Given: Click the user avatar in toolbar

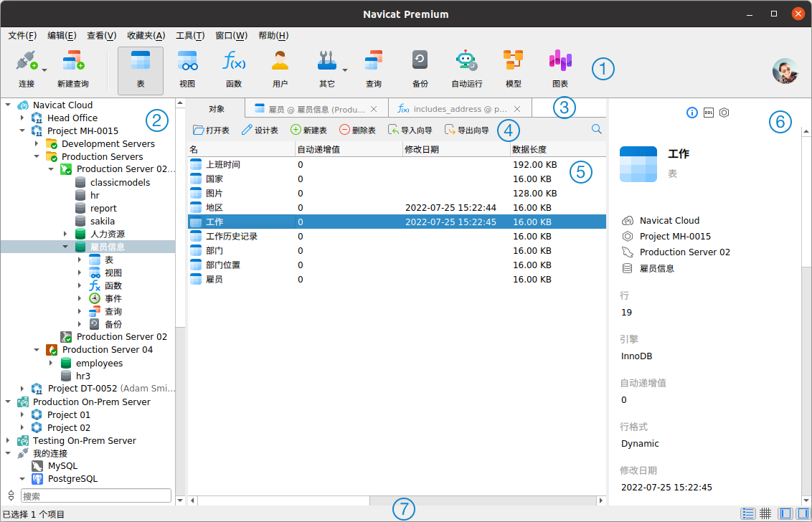Looking at the screenshot, I should pos(785,71).
